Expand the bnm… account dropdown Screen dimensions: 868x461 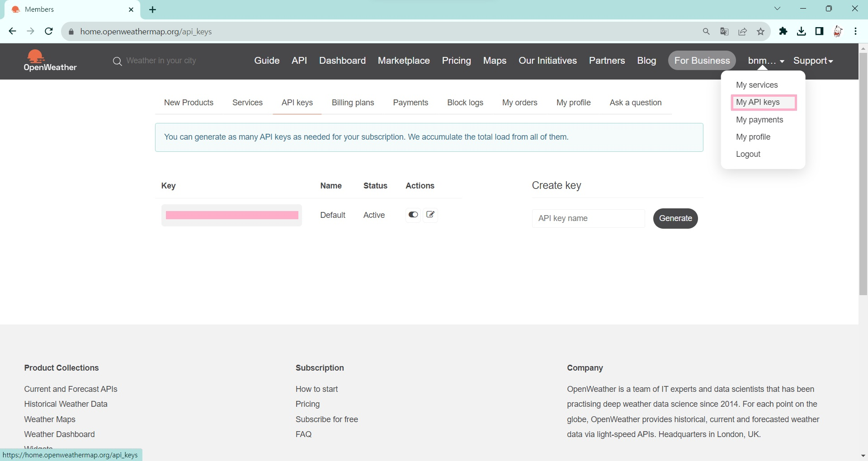pos(766,61)
